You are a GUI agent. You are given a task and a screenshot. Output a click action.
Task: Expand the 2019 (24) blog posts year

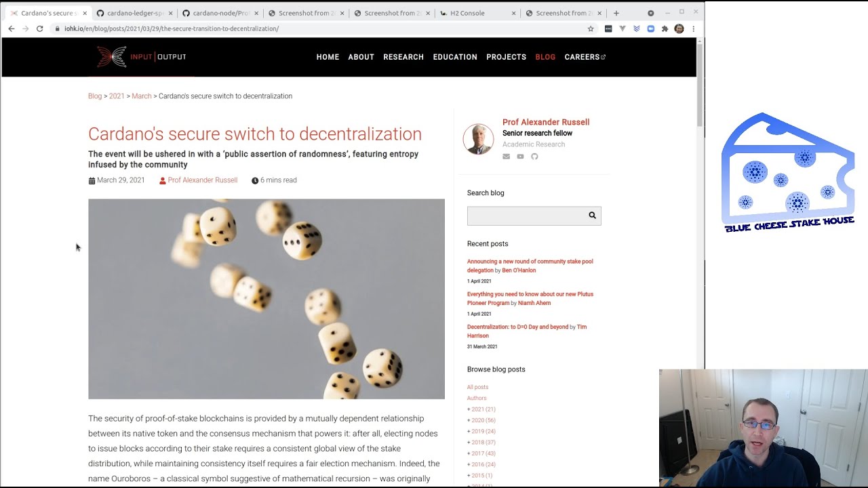pos(481,431)
